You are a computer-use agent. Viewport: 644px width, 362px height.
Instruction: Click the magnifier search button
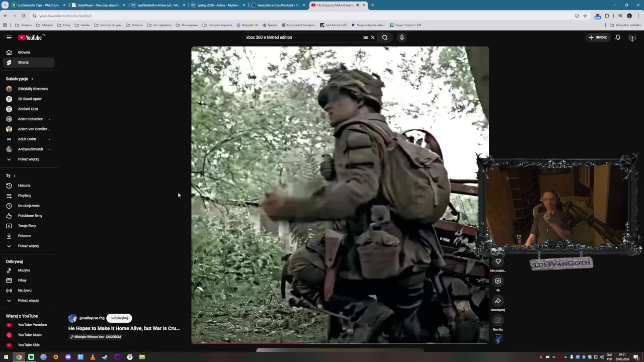[385, 37]
